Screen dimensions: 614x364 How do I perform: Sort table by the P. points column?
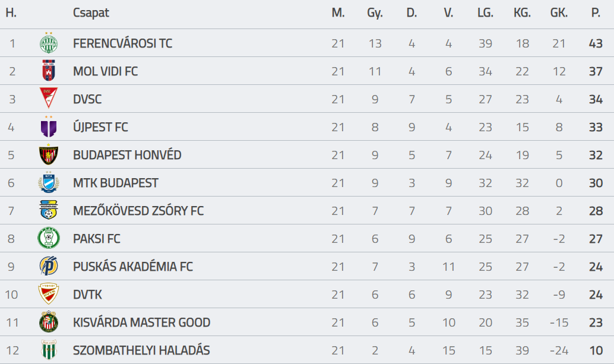tap(596, 12)
